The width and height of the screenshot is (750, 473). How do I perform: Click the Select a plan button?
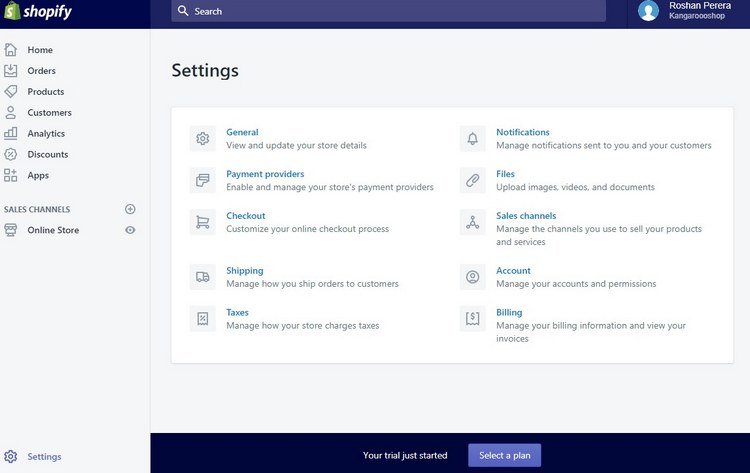pyautogui.click(x=505, y=455)
